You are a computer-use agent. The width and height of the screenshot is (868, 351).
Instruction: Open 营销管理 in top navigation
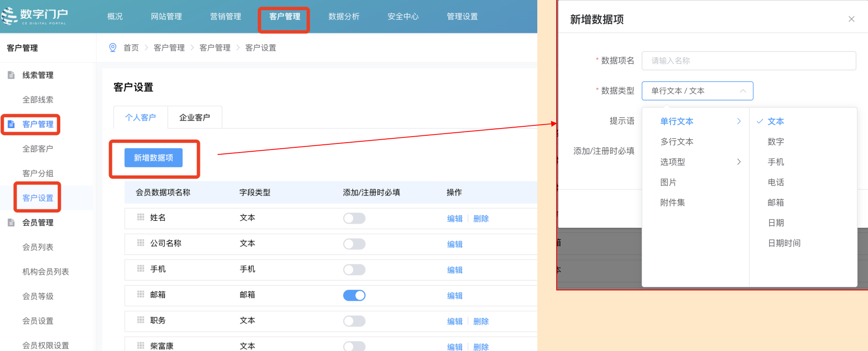point(225,16)
